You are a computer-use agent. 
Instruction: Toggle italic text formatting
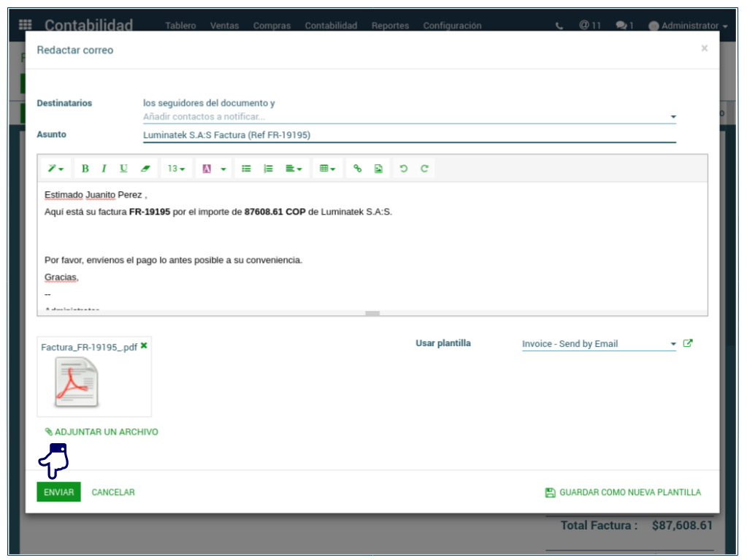[x=104, y=169]
